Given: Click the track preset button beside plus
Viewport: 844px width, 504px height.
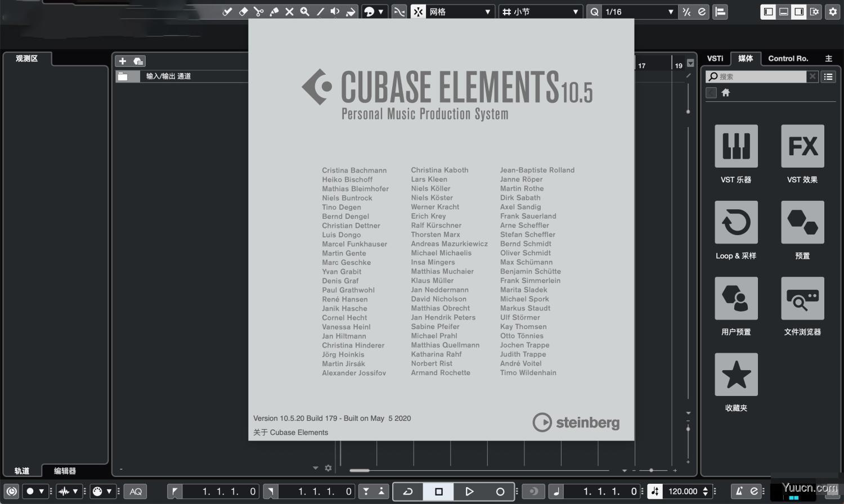Looking at the screenshot, I should [138, 61].
